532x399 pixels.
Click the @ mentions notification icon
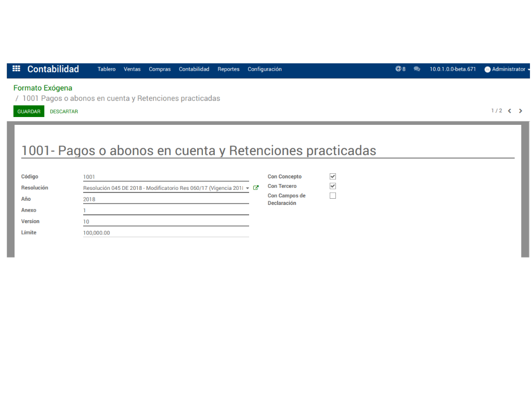pyautogui.click(x=399, y=69)
